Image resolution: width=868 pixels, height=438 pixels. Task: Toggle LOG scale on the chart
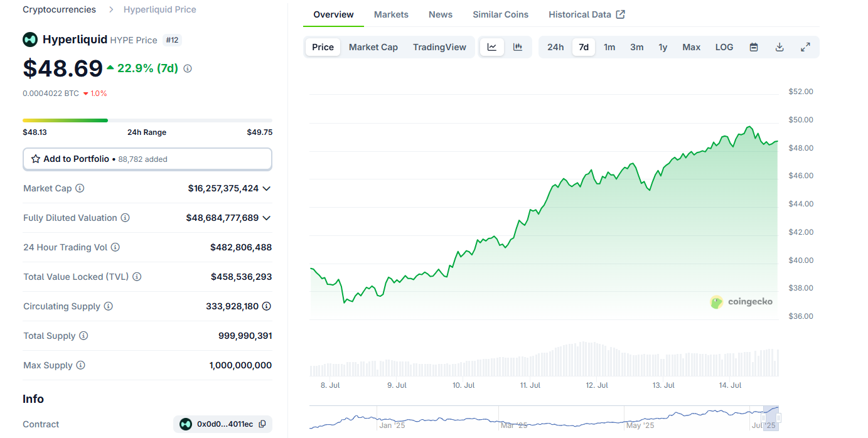click(x=724, y=47)
